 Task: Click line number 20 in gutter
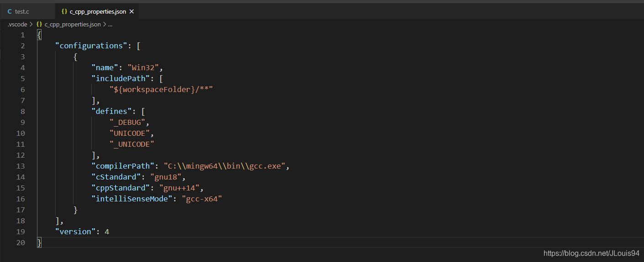click(x=21, y=243)
